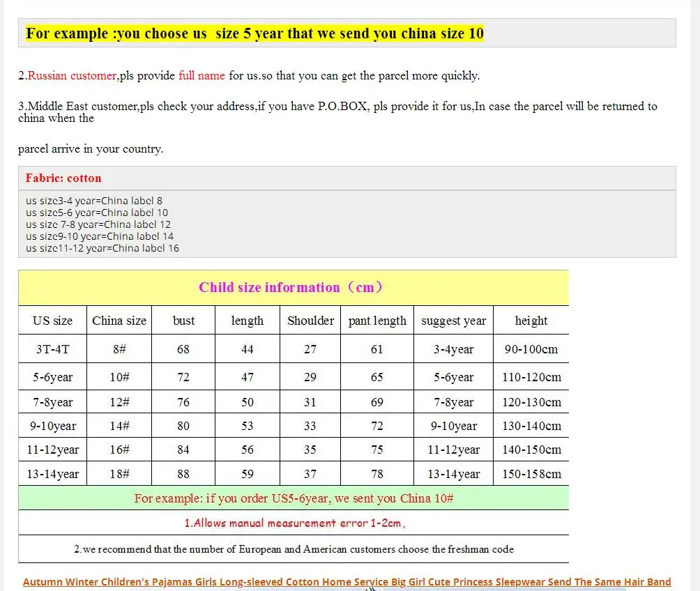Viewport: 700px width, 591px height.
Task: Click the '150-158cm' height cell
Action: coord(531,474)
